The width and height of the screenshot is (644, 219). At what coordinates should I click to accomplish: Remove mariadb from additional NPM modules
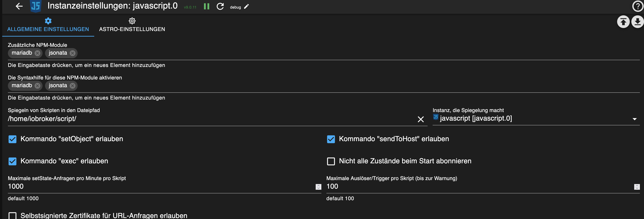pyautogui.click(x=37, y=53)
